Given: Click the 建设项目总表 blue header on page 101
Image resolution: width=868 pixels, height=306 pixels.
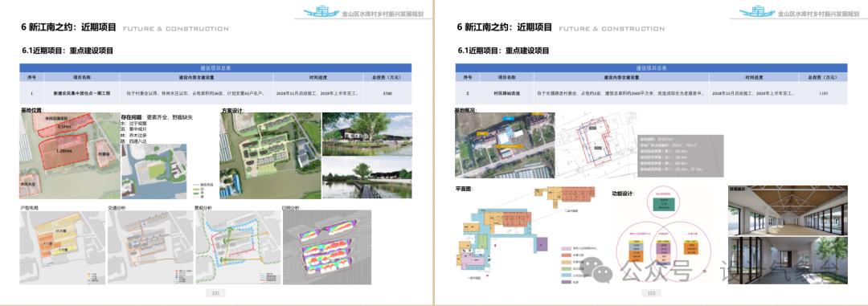Looking at the screenshot, I should [216, 67].
